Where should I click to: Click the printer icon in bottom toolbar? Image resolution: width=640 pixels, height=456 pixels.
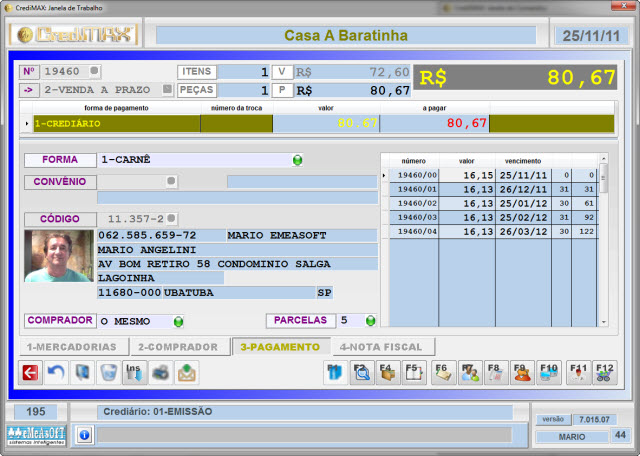[160, 373]
